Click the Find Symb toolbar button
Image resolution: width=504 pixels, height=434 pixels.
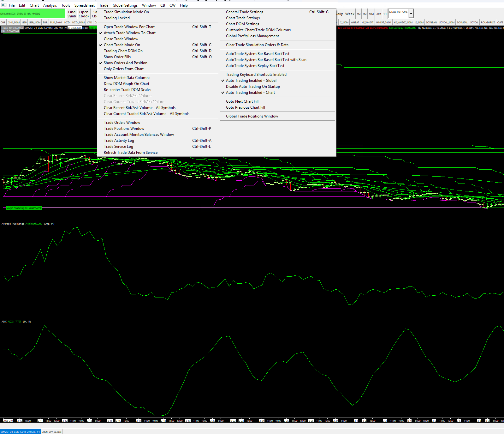[x=72, y=14]
